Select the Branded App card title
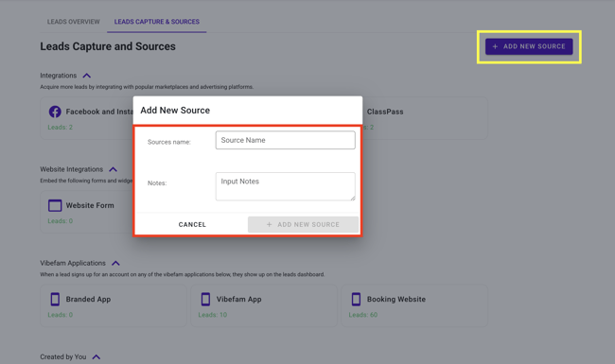The image size is (615, 364). tap(88, 300)
